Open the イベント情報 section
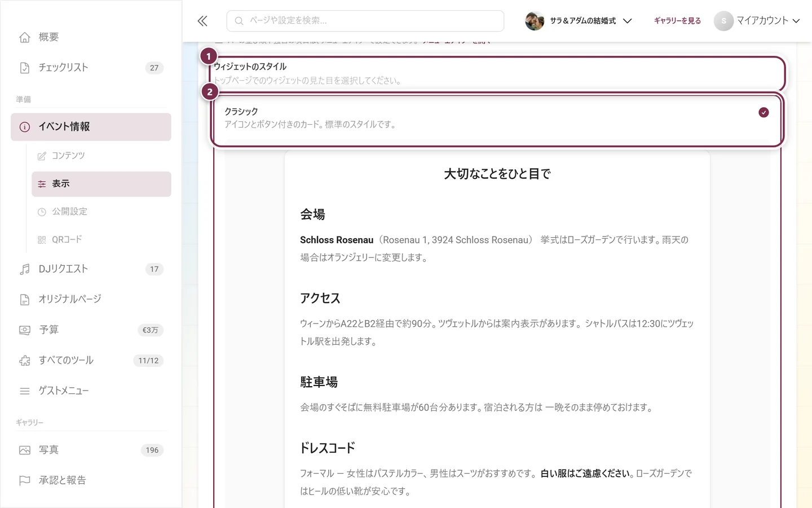812x508 pixels. tap(91, 127)
